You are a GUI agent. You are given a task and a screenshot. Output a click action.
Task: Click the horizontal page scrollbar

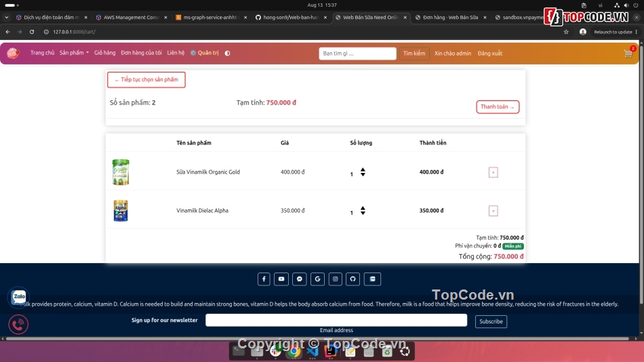tap(317, 338)
